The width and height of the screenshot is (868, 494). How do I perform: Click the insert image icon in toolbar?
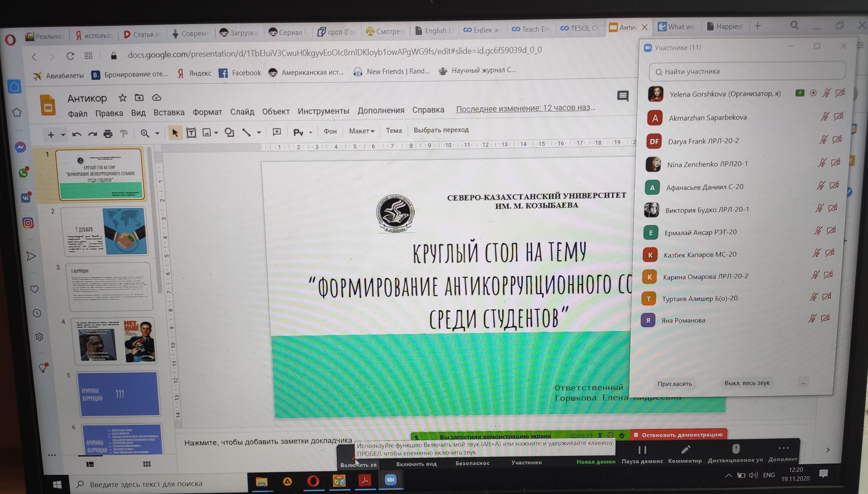click(x=207, y=133)
